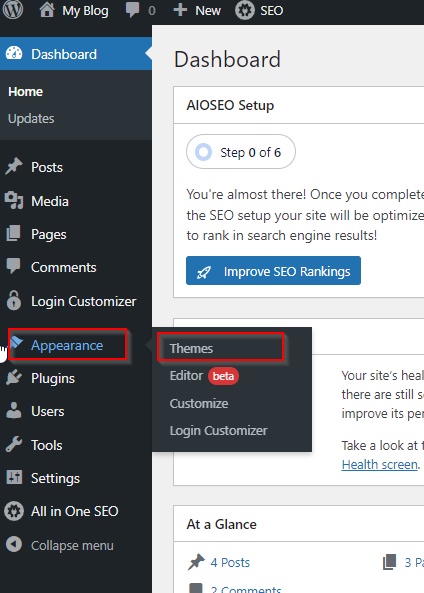Viewport: 424px width, 593px height.
Task: Click the pushpin icon beside 4 Posts
Action: tap(196, 562)
